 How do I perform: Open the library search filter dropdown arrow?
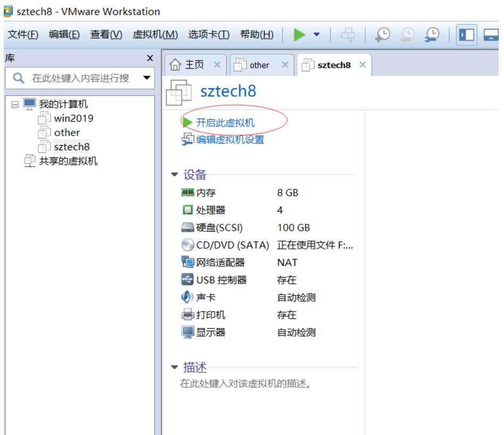point(147,78)
